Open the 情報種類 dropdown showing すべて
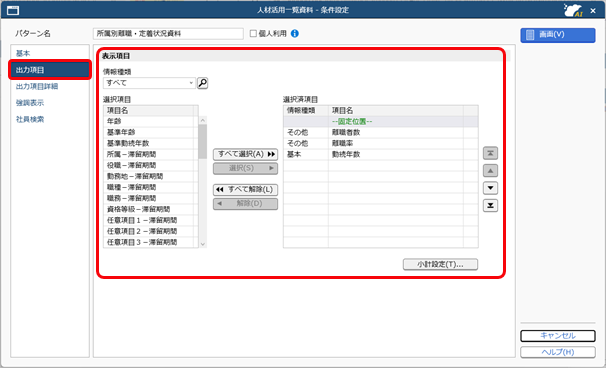The image size is (606, 368). pyautogui.click(x=149, y=83)
